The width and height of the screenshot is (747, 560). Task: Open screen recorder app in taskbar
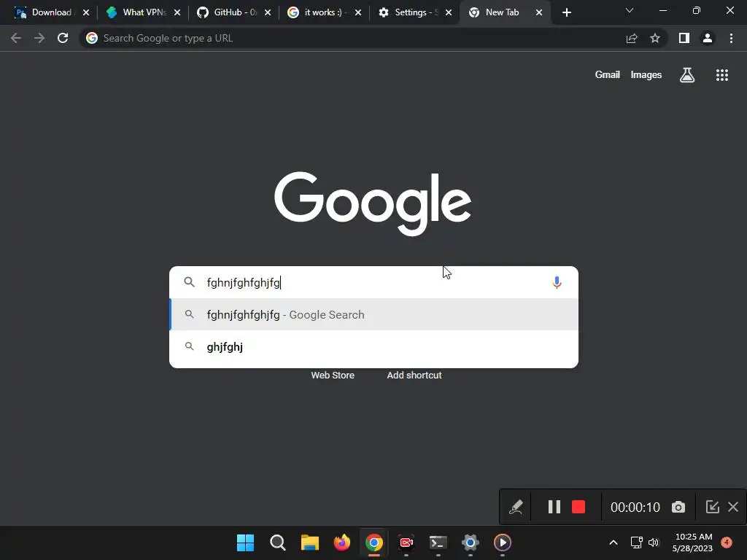[406, 542]
